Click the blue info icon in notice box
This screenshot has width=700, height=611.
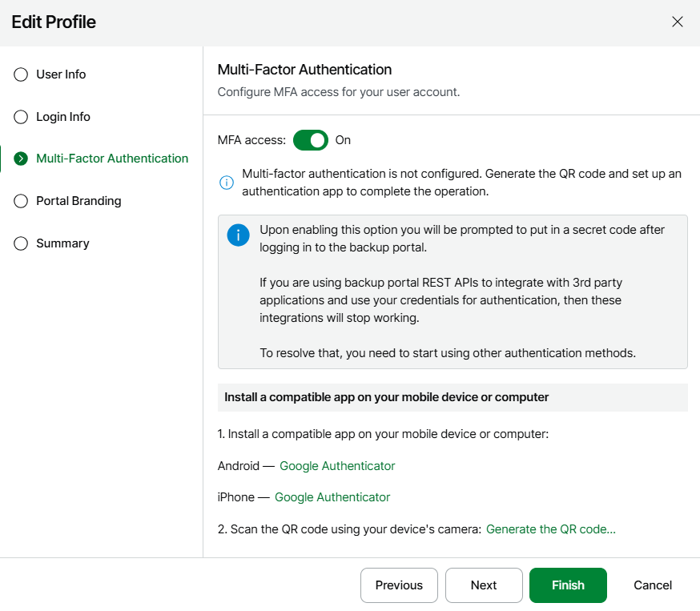pyautogui.click(x=239, y=235)
